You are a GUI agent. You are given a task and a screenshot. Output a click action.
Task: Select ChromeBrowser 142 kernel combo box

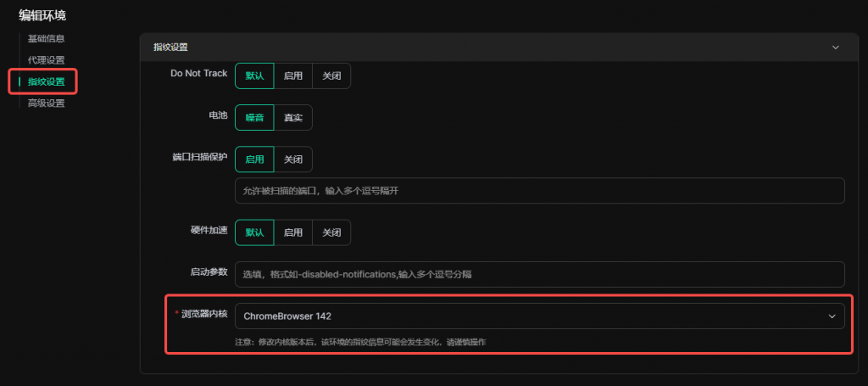coord(526,316)
